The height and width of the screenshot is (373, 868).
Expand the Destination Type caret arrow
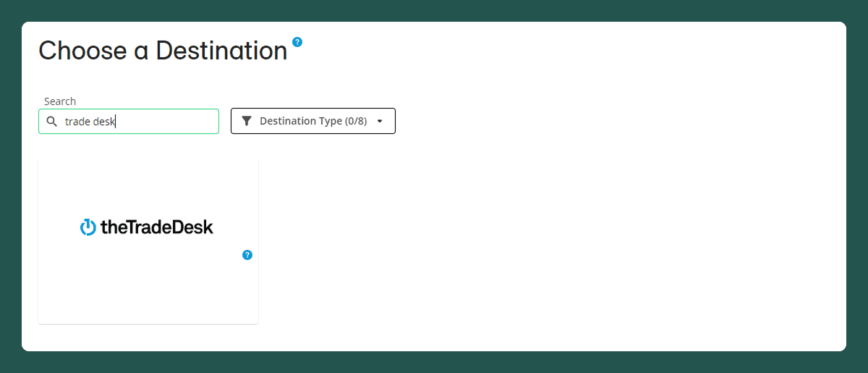coord(380,122)
